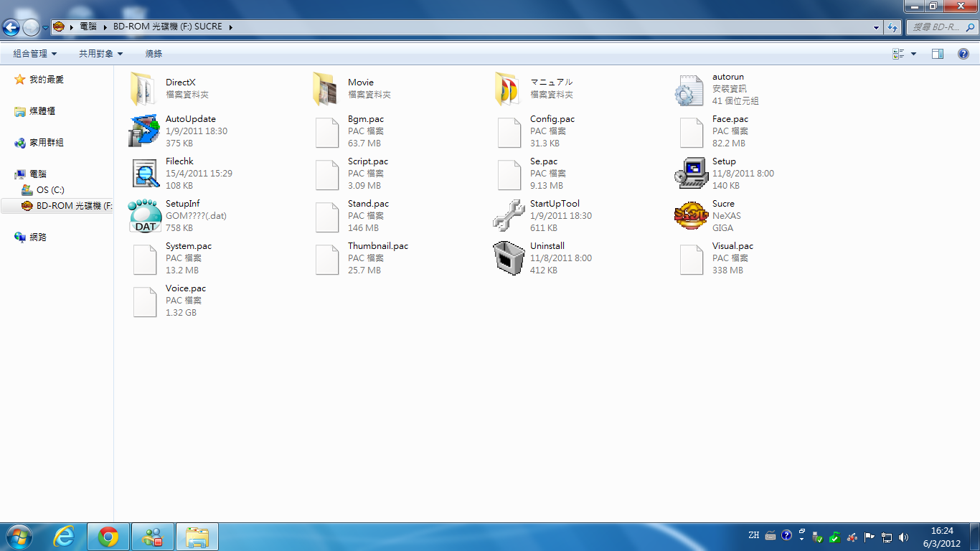
Task: Select the Uninstall trash bin icon
Action: point(509,258)
